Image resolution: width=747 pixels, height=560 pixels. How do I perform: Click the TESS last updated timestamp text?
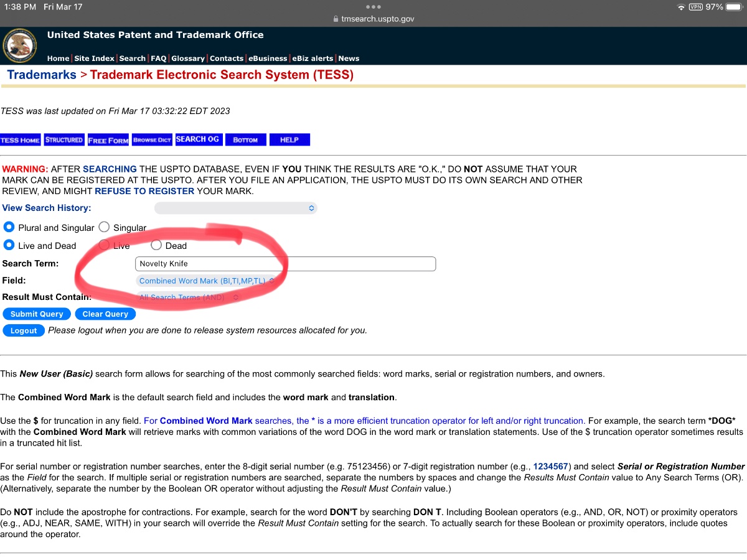115,111
